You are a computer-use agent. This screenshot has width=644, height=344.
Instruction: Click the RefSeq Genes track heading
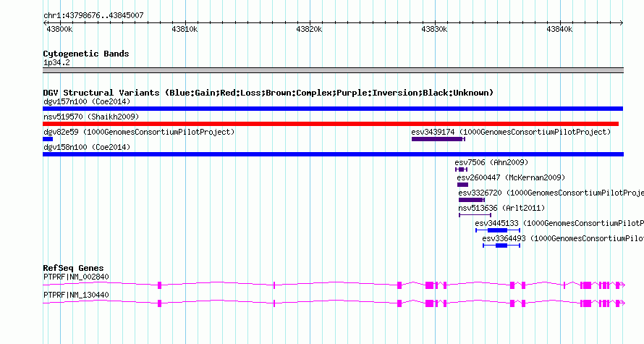[73, 268]
